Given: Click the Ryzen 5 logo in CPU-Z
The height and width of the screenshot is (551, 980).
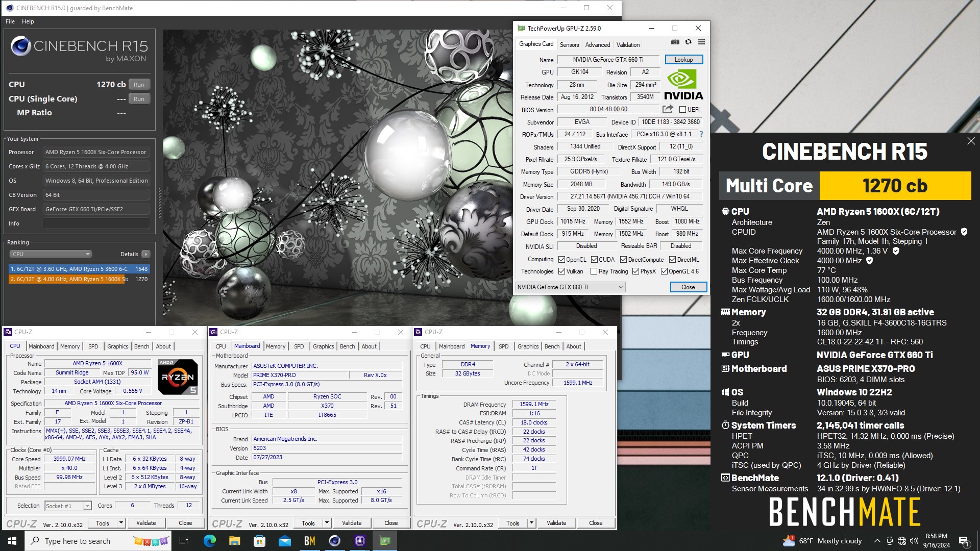Looking at the screenshot, I should [x=178, y=377].
